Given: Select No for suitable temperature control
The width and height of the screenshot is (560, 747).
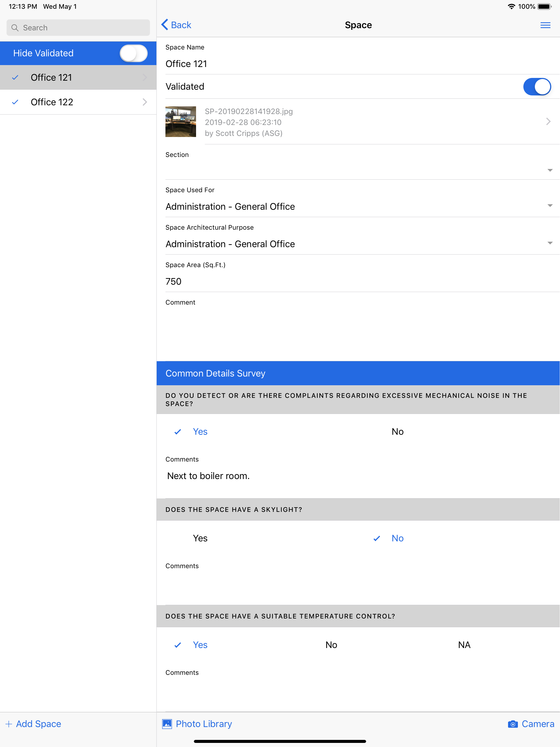Looking at the screenshot, I should coord(331,645).
